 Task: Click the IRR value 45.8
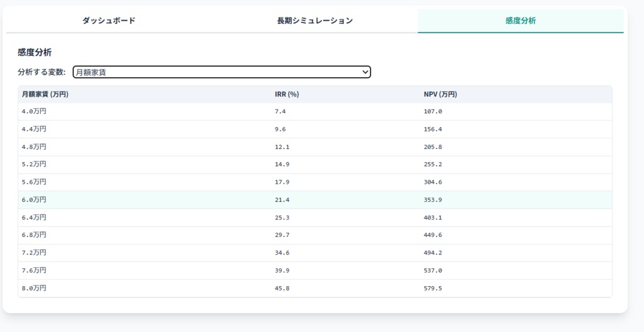pos(280,288)
